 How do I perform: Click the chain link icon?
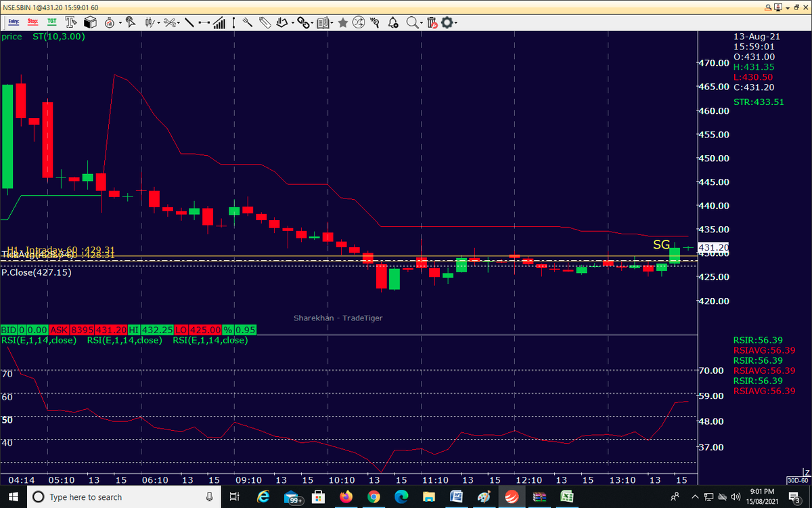pyautogui.click(x=303, y=23)
